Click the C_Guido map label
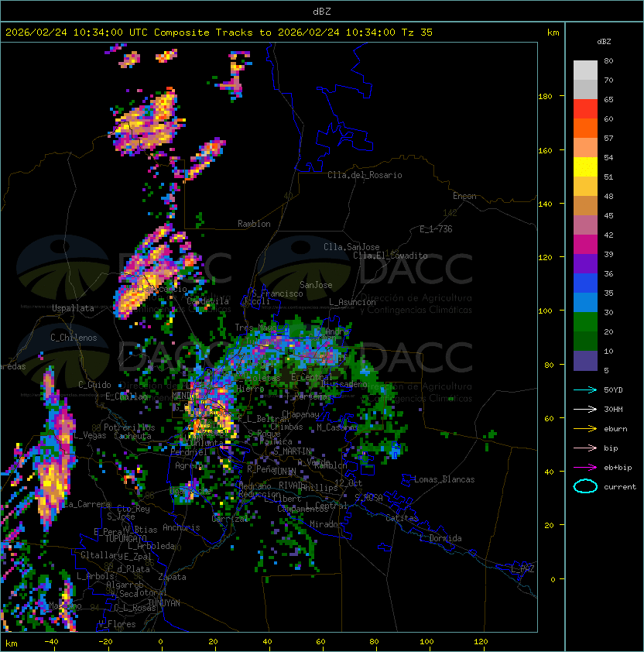The height and width of the screenshot is (652, 644). tap(94, 385)
